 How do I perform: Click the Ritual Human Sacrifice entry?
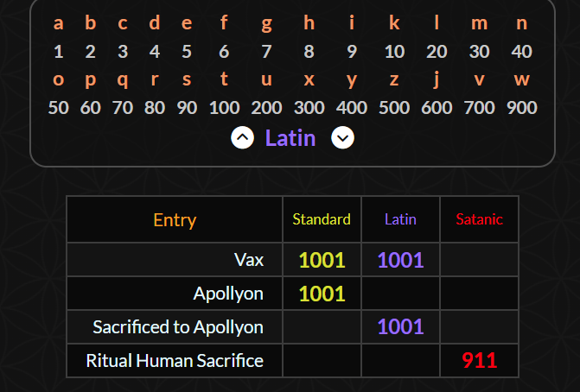coord(175,361)
